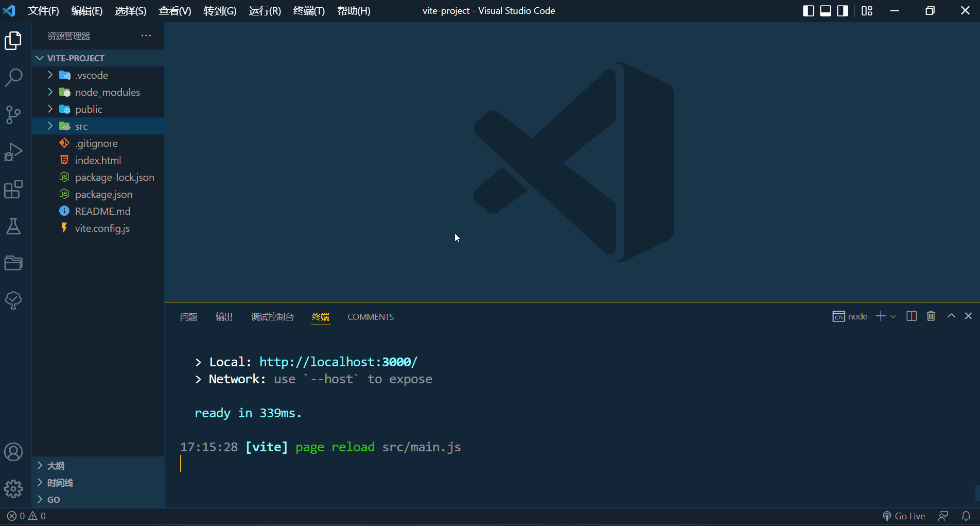The height and width of the screenshot is (526, 980).
Task: Open the 转到(G) menu
Action: [220, 11]
